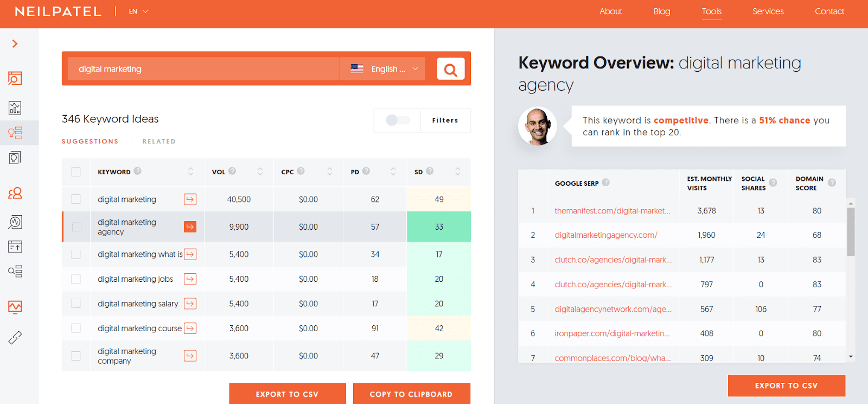The width and height of the screenshot is (868, 404).
Task: Open ironpaper.com SERP result link
Action: click(x=612, y=333)
